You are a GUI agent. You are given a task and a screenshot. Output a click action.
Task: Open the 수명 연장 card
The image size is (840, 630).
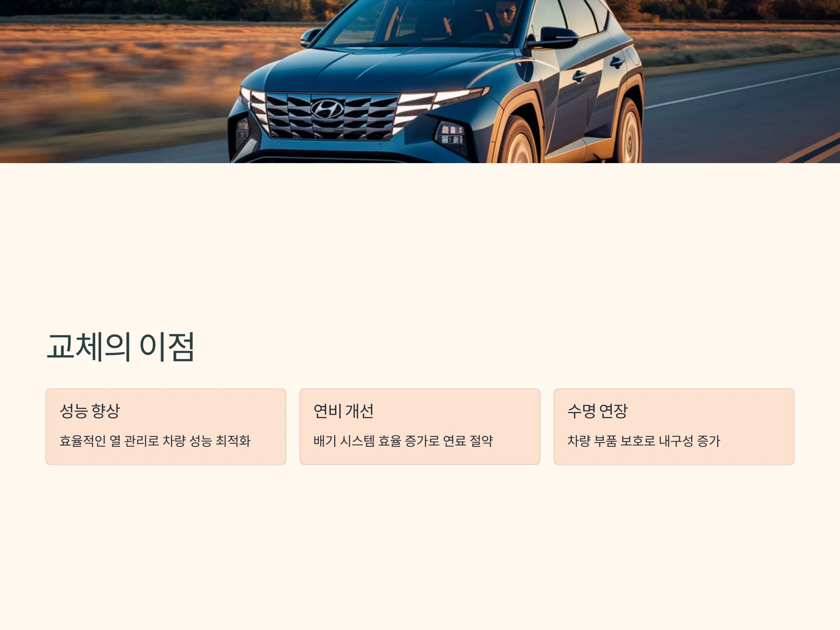click(674, 426)
